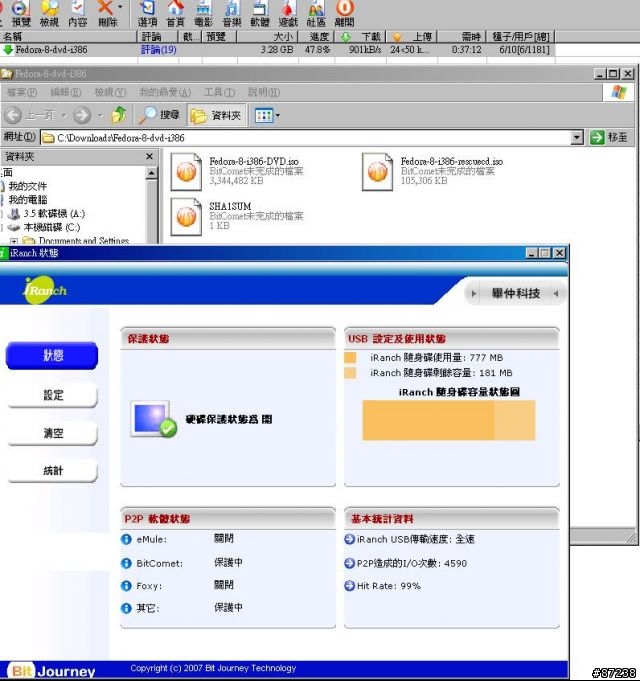Click the iRanch 隨身碟使用量 orange swatch

[x=350, y=357]
